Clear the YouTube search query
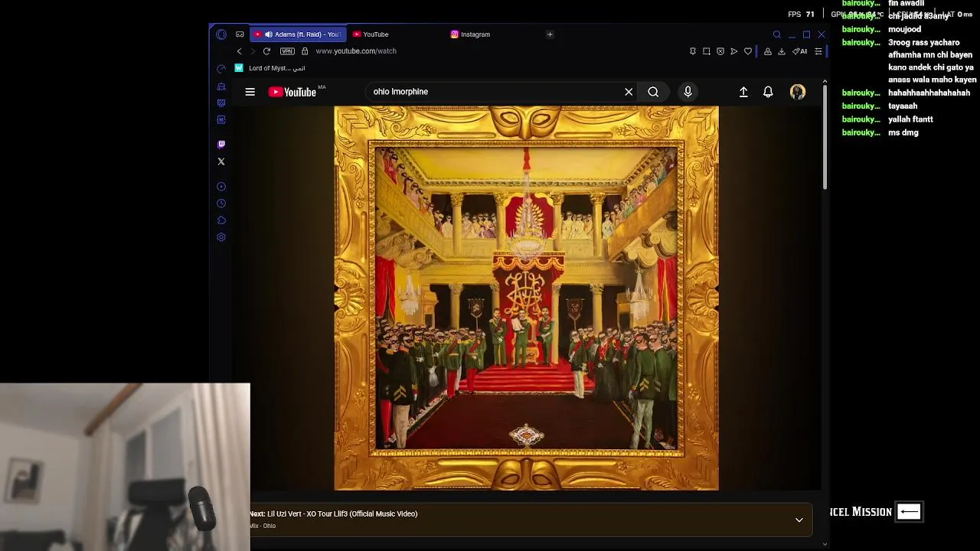The width and height of the screenshot is (980, 551). pos(629,92)
